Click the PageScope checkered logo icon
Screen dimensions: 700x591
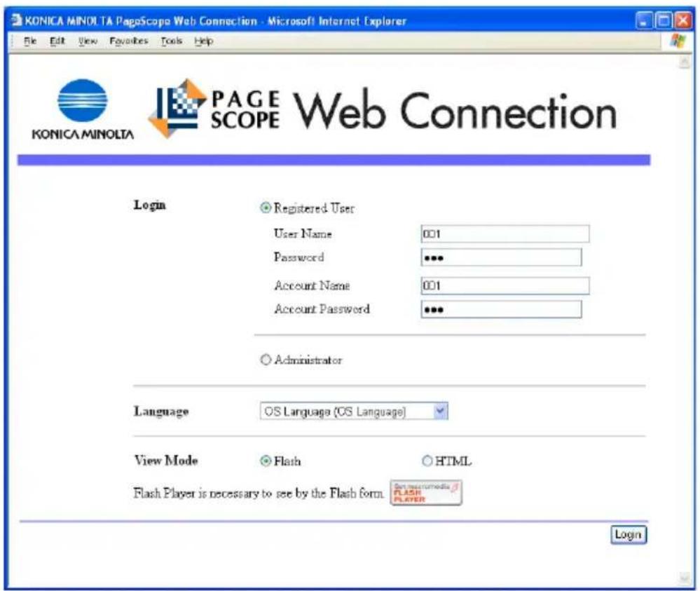[x=177, y=109]
